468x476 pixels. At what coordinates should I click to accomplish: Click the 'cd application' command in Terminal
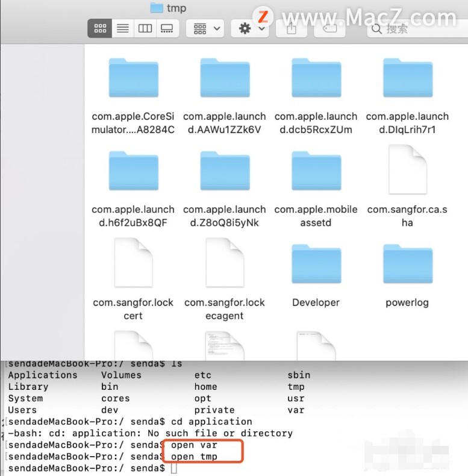(211, 422)
